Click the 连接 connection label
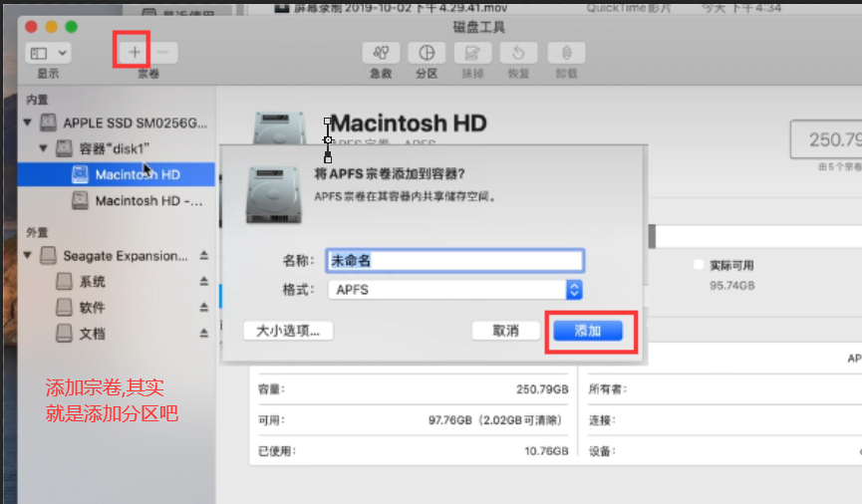This screenshot has width=862, height=504. pos(602,420)
